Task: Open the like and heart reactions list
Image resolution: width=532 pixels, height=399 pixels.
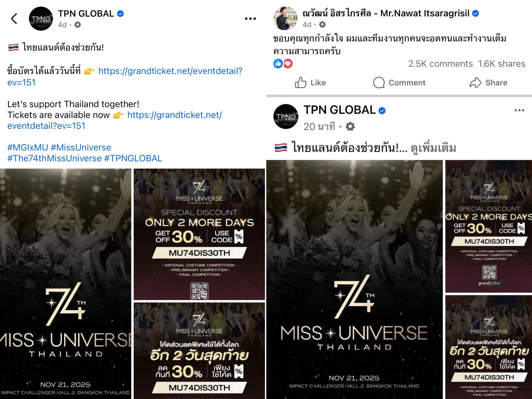Action: (283, 64)
